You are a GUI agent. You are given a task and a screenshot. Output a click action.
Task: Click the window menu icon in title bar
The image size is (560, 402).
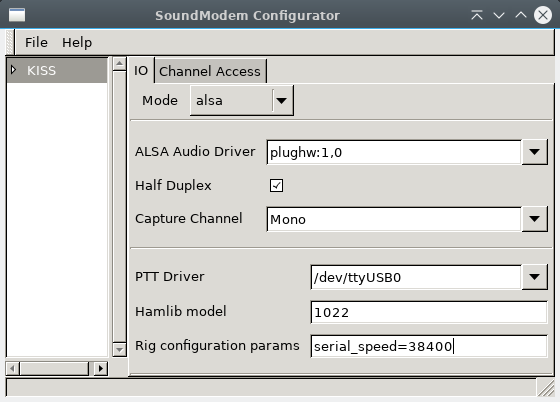[17, 15]
